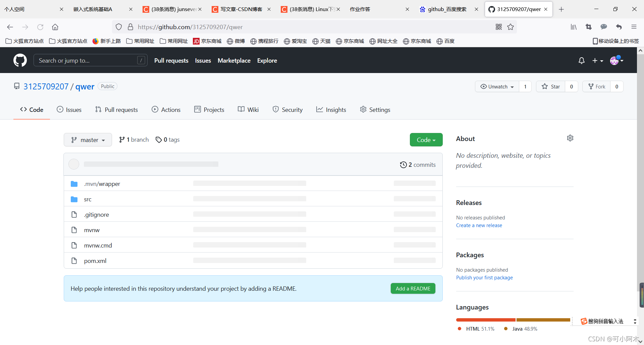Go to browser home page
This screenshot has width=644, height=345.
(x=55, y=27)
